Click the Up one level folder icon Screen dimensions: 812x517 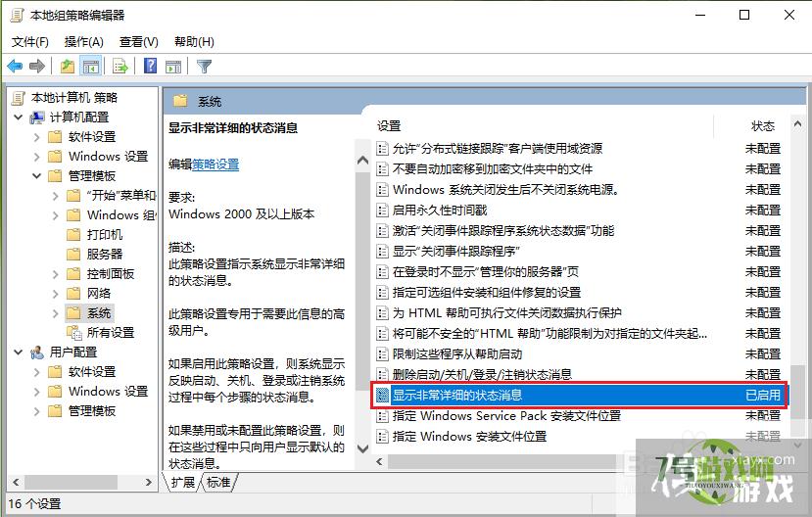(68, 67)
